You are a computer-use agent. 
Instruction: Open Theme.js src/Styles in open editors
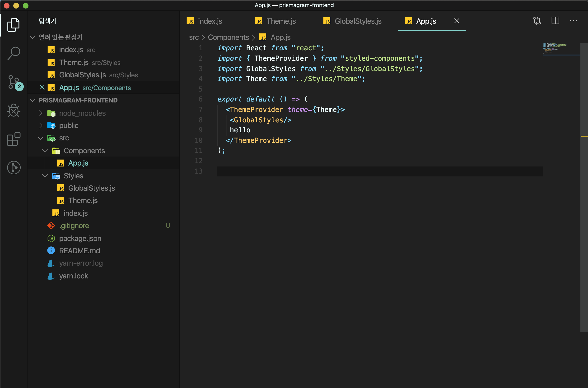(103, 63)
